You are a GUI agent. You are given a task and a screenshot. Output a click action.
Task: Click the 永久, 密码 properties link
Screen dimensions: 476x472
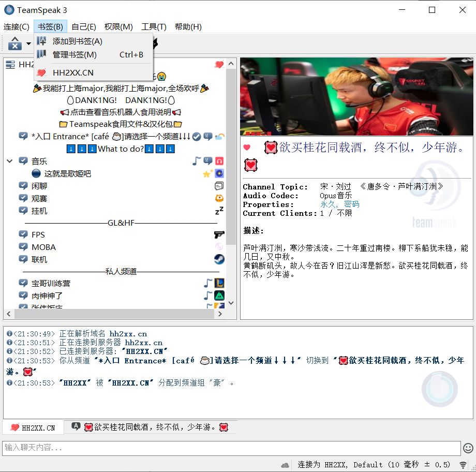(339, 204)
